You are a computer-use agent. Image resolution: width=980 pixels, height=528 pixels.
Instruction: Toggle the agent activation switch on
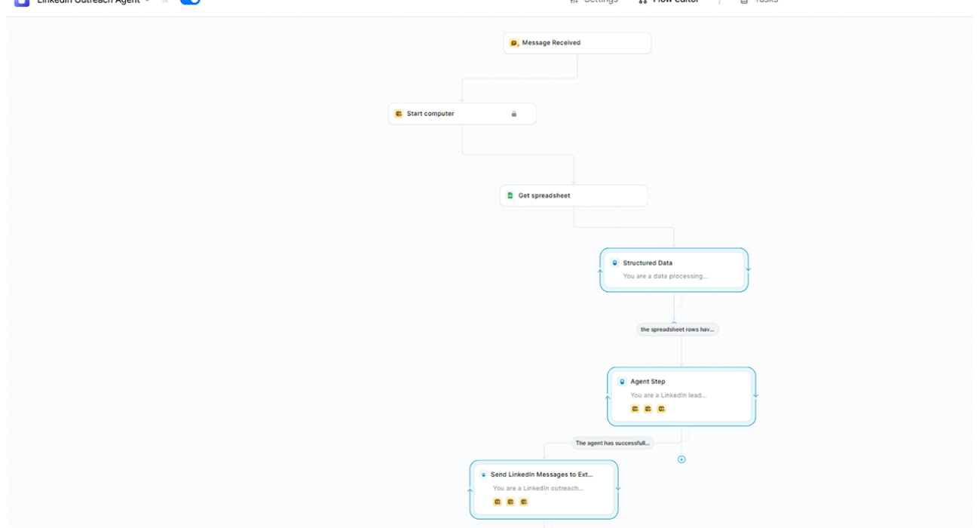[x=190, y=2]
